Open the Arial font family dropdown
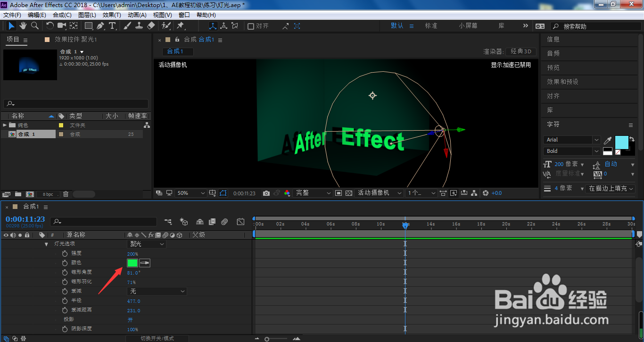644x342 pixels. point(572,140)
